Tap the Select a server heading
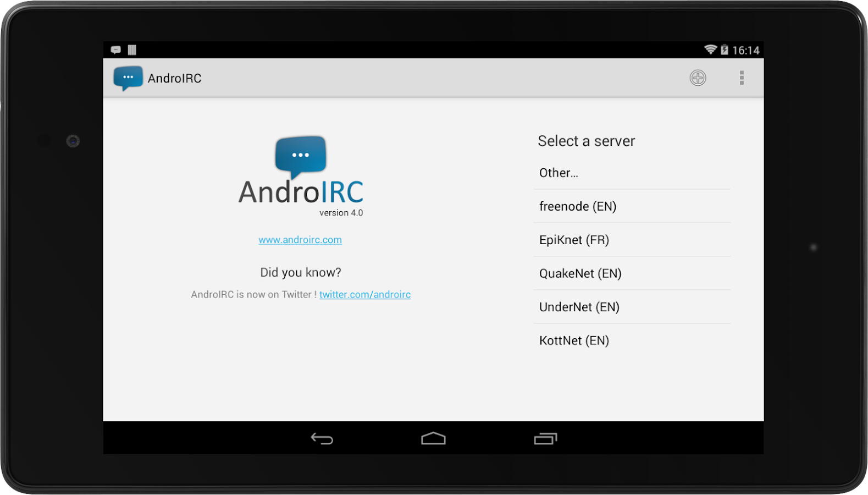 [586, 141]
